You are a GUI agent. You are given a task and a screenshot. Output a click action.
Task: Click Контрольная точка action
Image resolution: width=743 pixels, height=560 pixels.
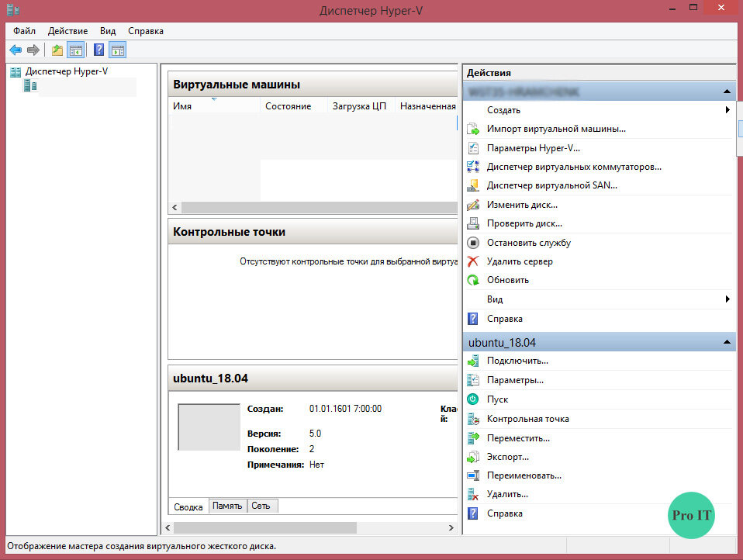(x=528, y=419)
